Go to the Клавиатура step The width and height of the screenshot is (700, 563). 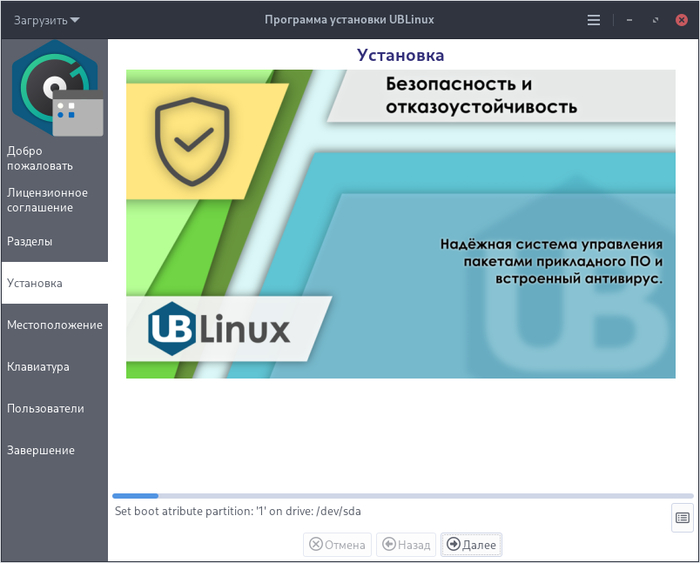pos(54,367)
